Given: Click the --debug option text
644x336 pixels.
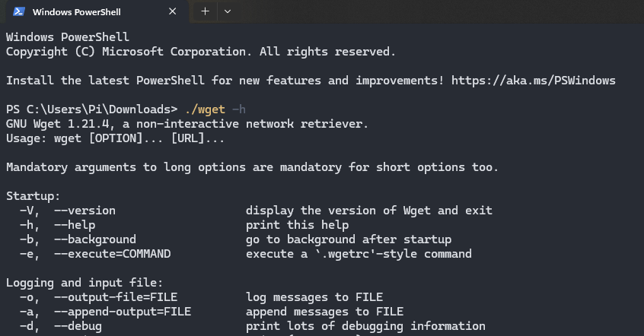Looking at the screenshot, I should click(x=78, y=325).
